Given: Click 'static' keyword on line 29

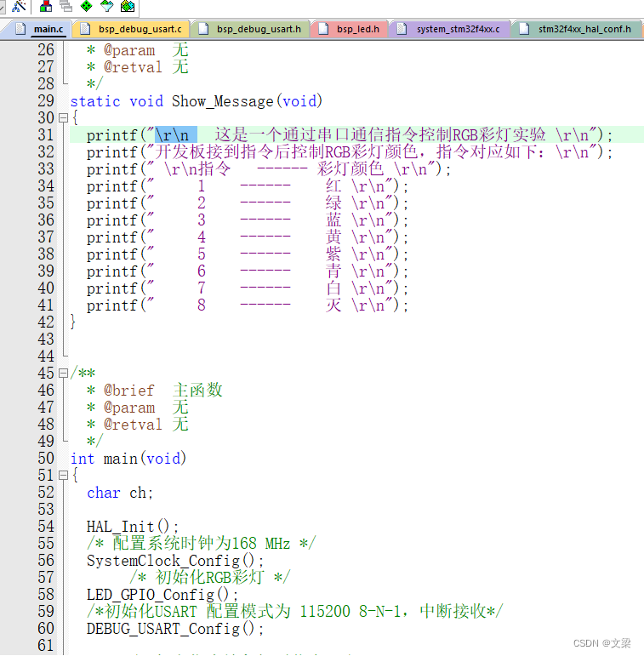Looking at the screenshot, I should click(x=95, y=101).
